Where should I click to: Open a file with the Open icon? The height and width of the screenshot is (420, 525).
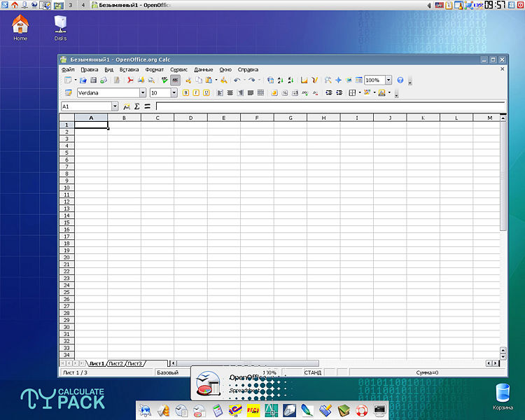83,80
